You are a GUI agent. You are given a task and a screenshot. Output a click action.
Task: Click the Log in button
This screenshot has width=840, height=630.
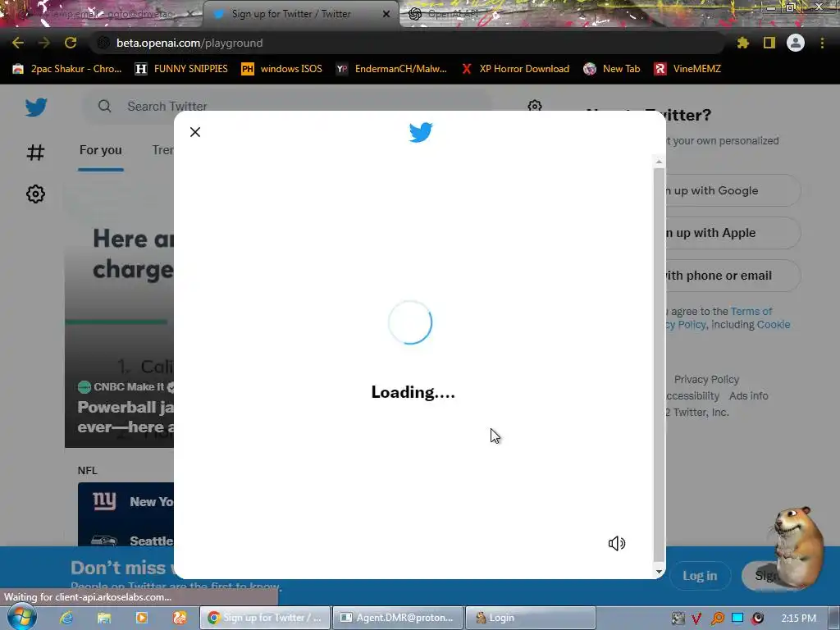700,575
